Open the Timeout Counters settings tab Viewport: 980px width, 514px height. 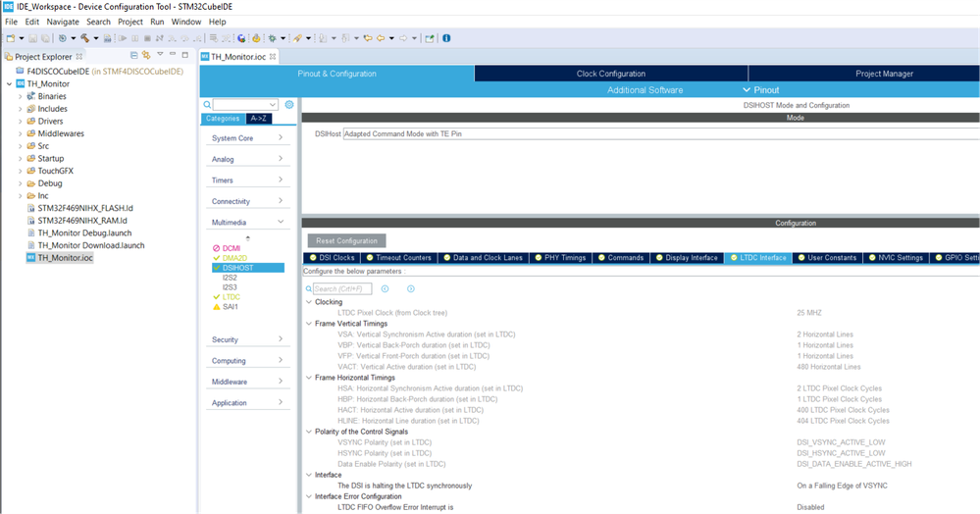point(398,258)
